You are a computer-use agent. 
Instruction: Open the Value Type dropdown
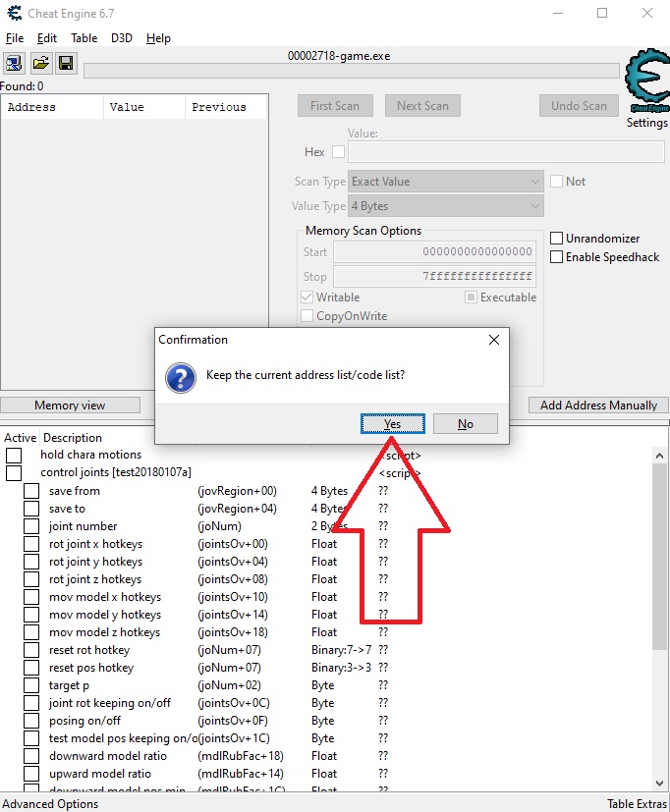[x=446, y=206]
